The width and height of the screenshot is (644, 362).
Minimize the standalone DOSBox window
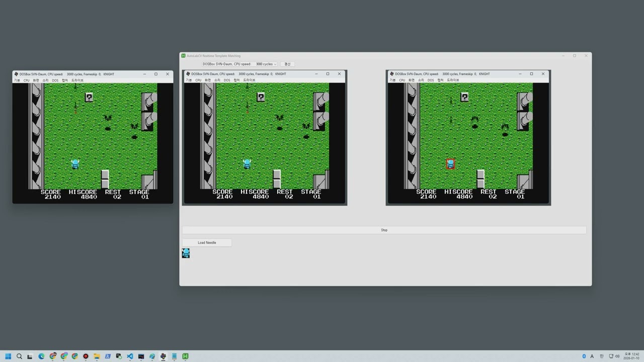[144, 74]
